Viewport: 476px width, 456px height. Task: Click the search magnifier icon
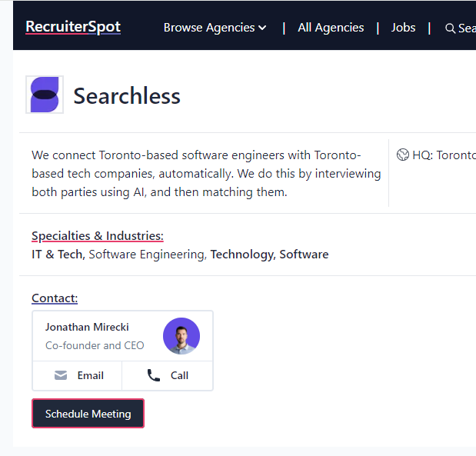[450, 28]
